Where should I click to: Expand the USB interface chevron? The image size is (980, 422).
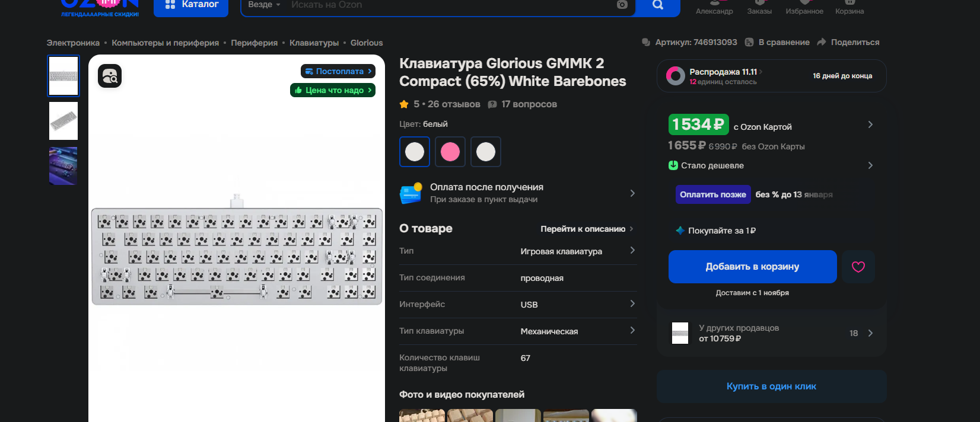coord(632,303)
